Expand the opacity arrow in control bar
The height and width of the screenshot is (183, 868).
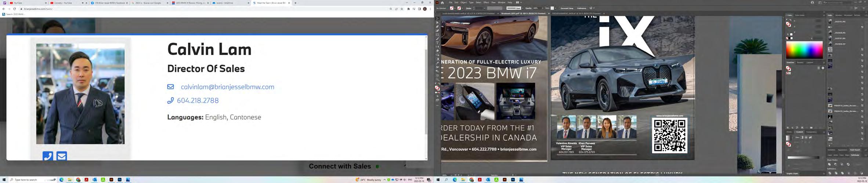pyautogui.click(x=543, y=8)
